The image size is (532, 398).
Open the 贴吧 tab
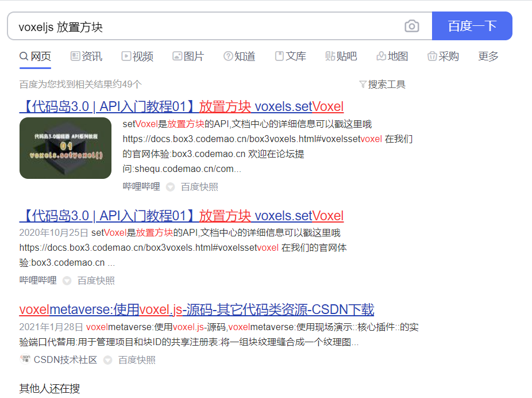point(341,56)
